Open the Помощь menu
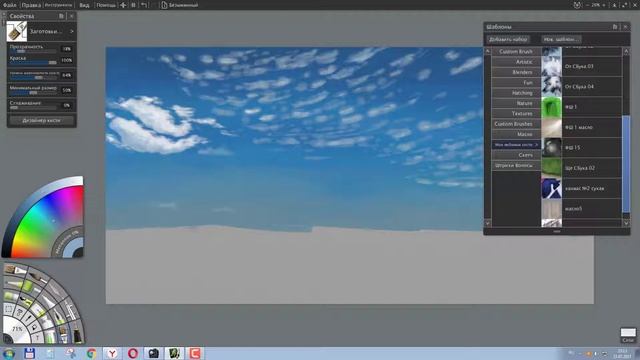Image resolution: width=640 pixels, height=360 pixels. coord(106,5)
